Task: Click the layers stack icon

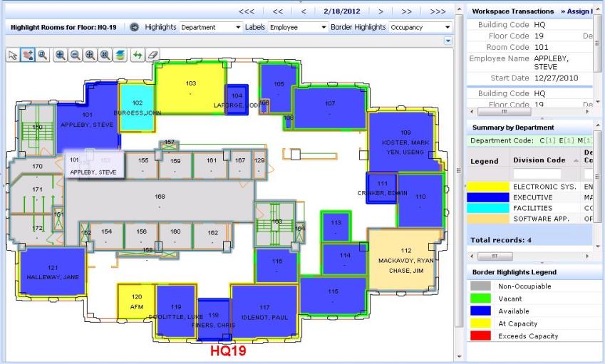Action: pos(119,54)
